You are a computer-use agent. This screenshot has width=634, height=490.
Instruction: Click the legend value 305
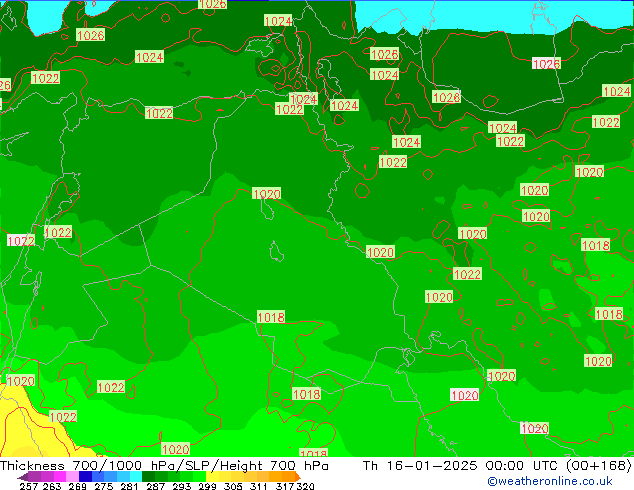[233, 486]
